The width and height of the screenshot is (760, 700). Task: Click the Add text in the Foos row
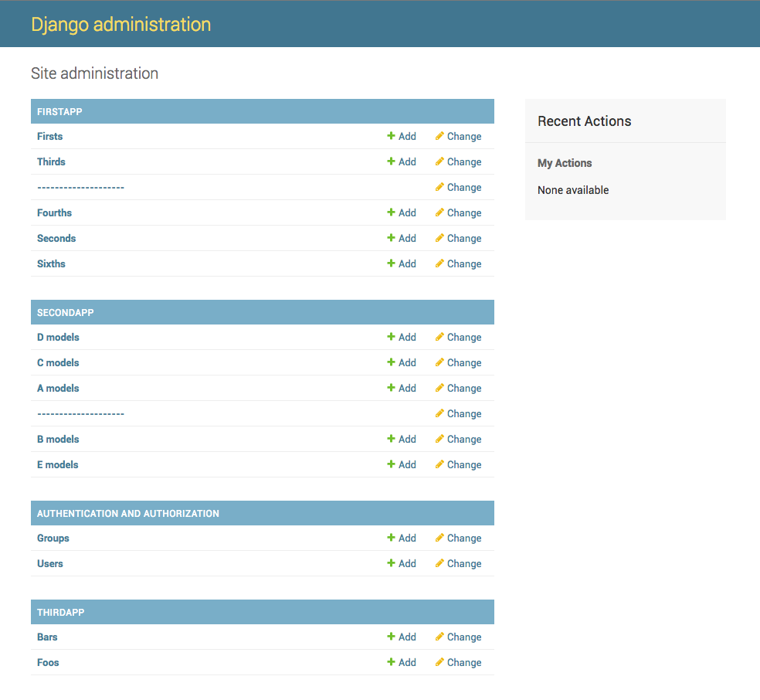point(407,662)
